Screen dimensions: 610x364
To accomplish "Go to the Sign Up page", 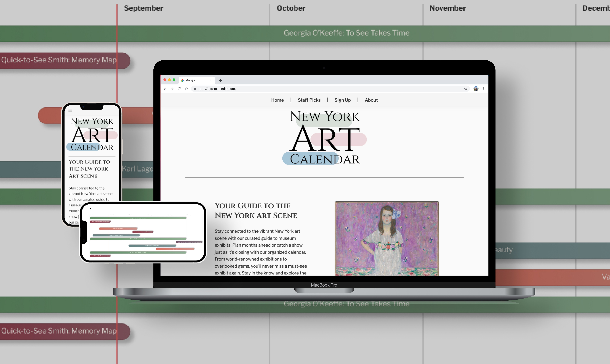I will (342, 100).
